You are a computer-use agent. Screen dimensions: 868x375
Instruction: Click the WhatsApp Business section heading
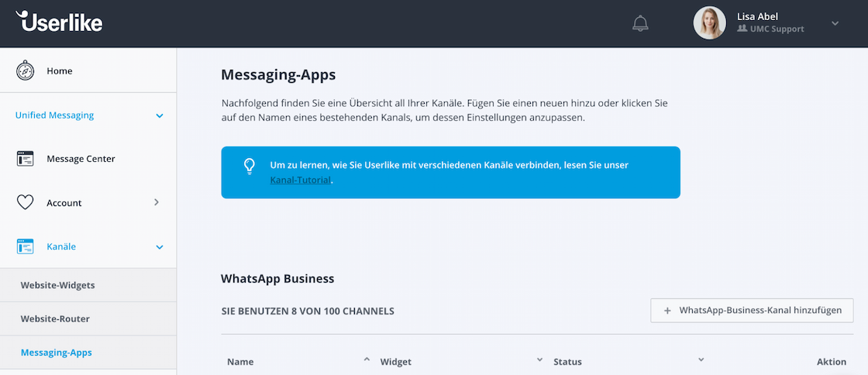[x=277, y=278]
